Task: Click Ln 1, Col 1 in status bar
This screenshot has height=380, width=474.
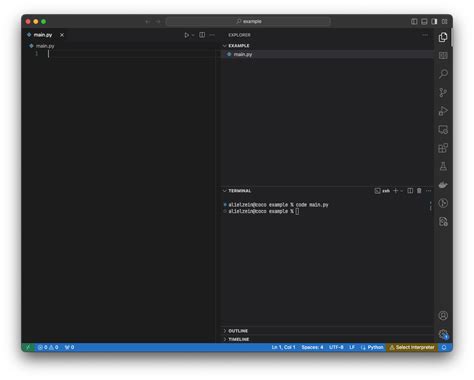Action: [283, 347]
